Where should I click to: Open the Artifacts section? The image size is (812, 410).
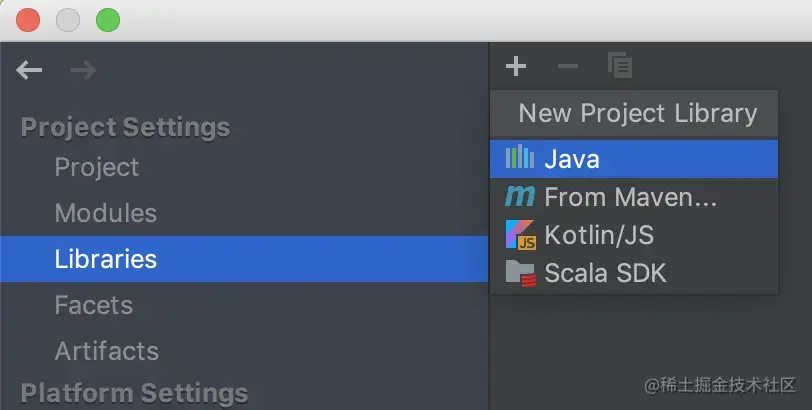coord(107,351)
